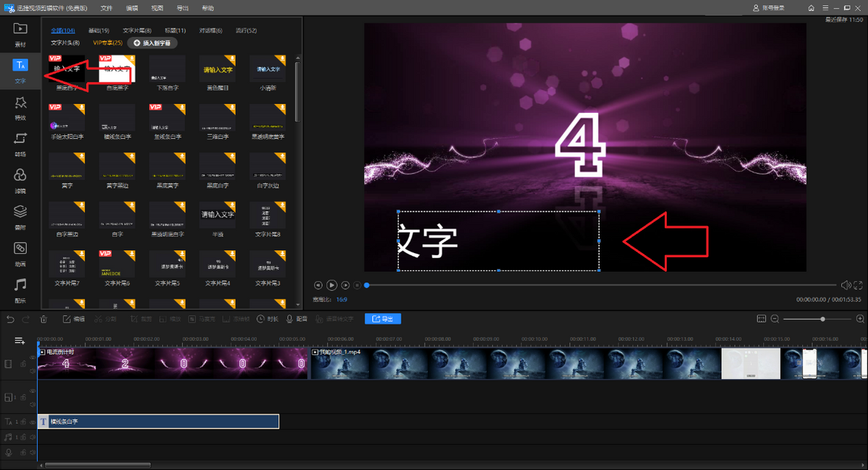Click the 语音转文字 speech-to-text tool
Image resolution: width=868 pixels, height=470 pixels.
coord(334,319)
